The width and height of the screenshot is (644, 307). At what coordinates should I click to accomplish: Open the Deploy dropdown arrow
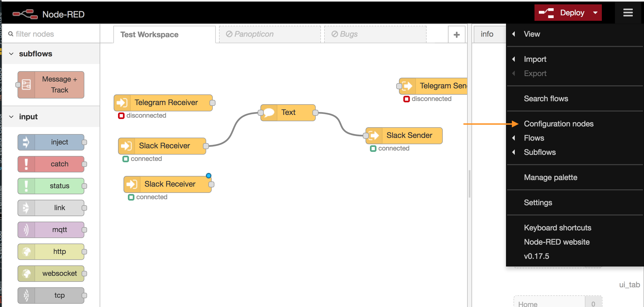tap(595, 13)
